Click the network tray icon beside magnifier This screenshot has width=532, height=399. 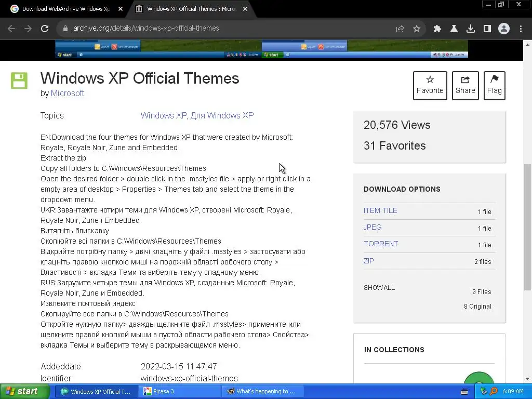484,392
